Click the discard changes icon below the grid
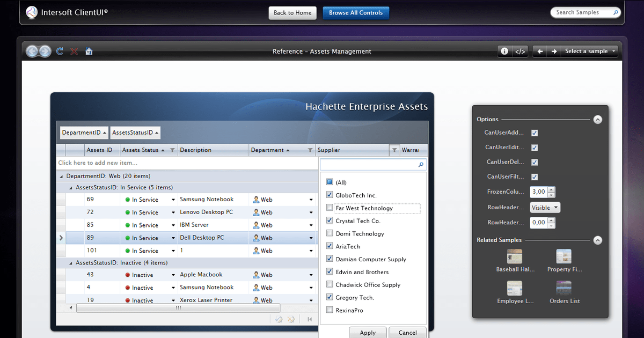The image size is (644, 338). click(291, 319)
